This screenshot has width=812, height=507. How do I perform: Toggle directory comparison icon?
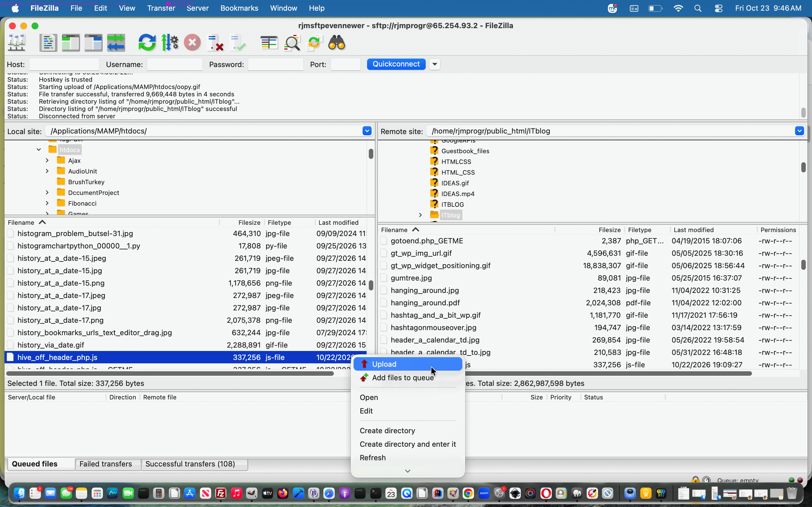click(x=292, y=43)
